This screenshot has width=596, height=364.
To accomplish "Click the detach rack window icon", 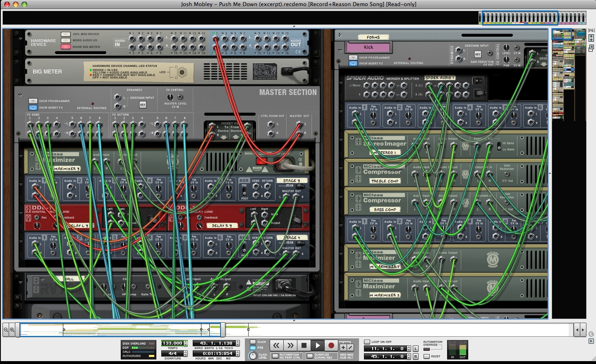I will (591, 48).
